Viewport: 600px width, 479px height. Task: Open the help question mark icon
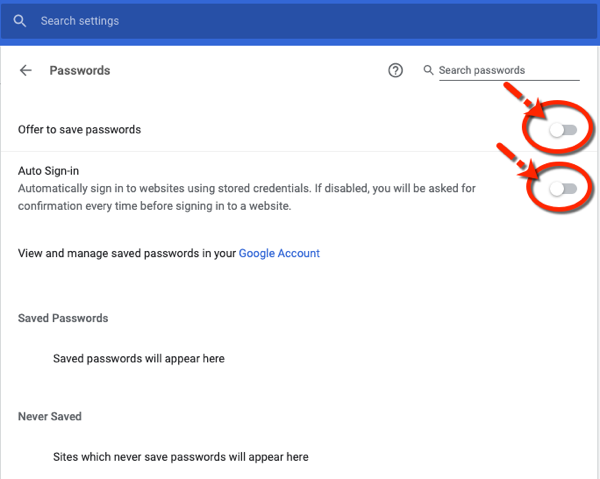pos(395,70)
